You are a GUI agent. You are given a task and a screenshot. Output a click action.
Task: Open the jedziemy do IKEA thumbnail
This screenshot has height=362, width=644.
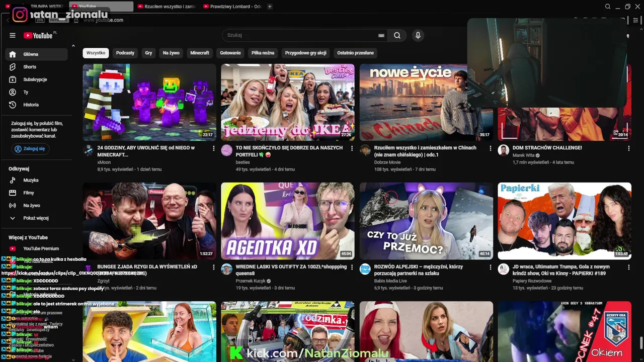(x=288, y=102)
